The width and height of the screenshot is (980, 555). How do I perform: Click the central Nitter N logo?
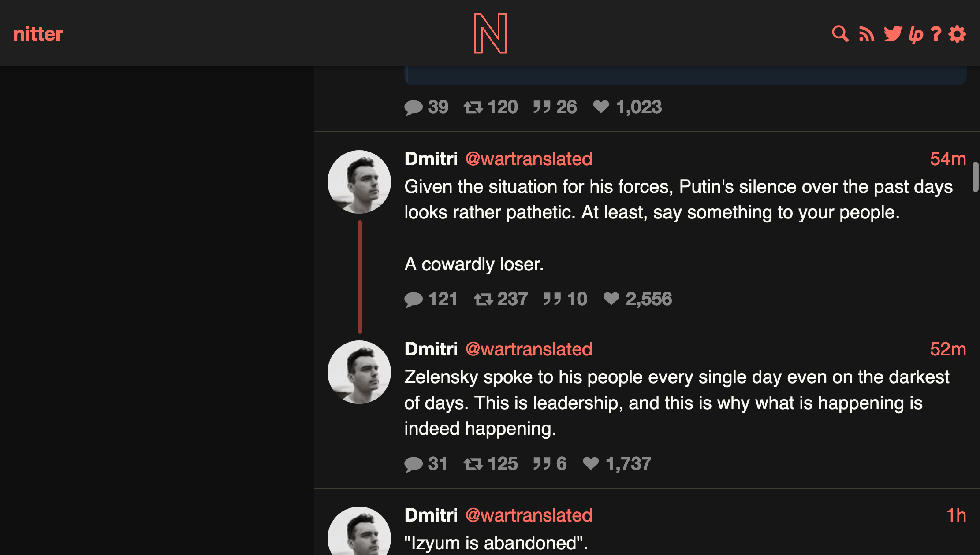click(490, 33)
